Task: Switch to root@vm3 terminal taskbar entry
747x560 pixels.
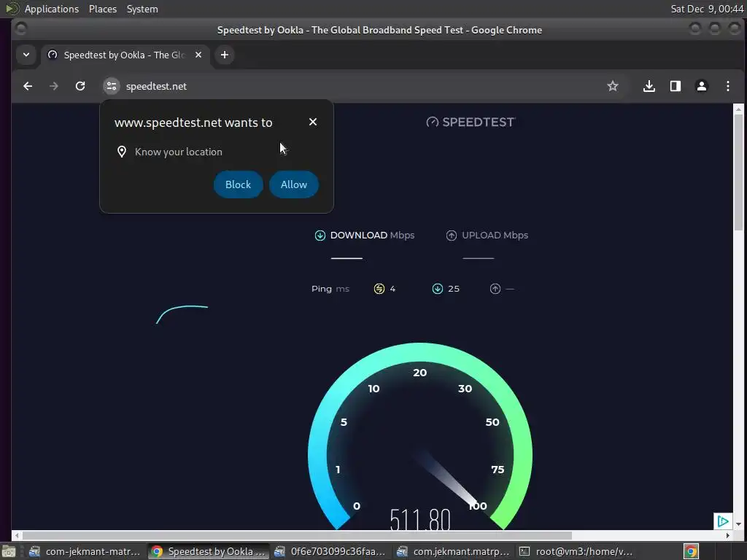Action: pyautogui.click(x=576, y=551)
